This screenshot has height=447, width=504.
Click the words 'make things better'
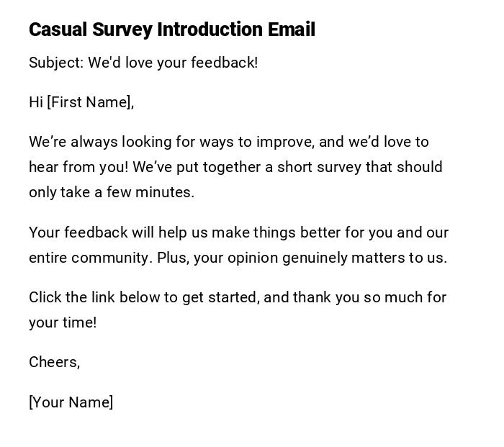[x=274, y=232]
